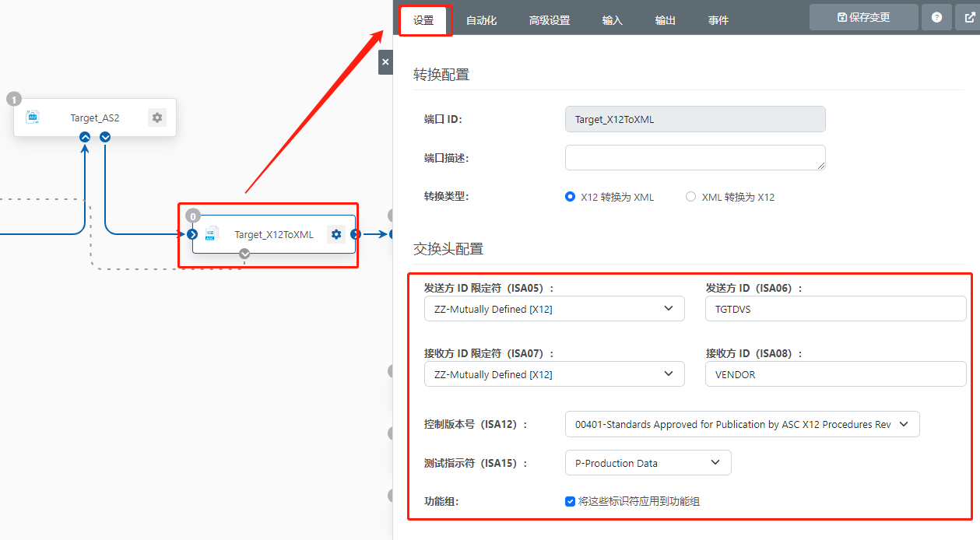This screenshot has width=980, height=540.
Task: Open 接收方 ID 限定符 (ISA07) dropdown
Action: [x=553, y=374]
